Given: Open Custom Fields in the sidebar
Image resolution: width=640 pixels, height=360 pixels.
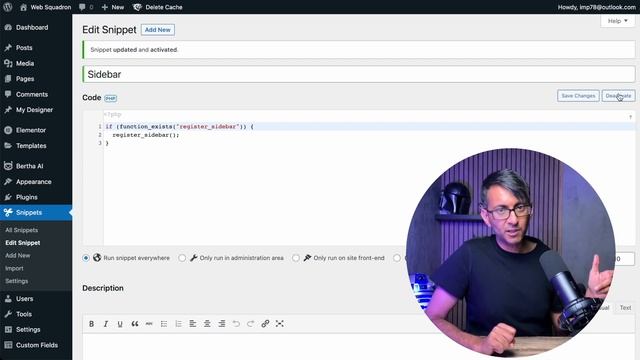Looking at the screenshot, I should 36,345.
